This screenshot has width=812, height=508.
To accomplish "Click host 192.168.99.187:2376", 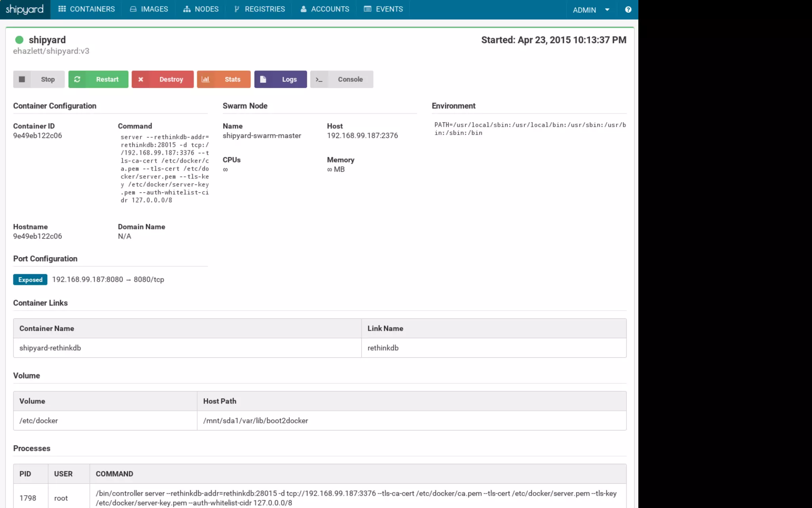I will (x=362, y=136).
